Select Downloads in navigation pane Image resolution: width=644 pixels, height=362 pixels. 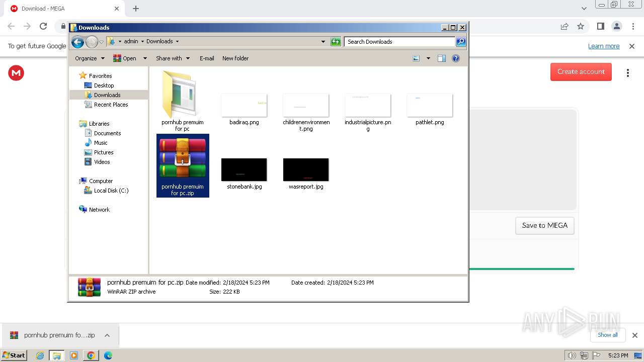point(107,95)
